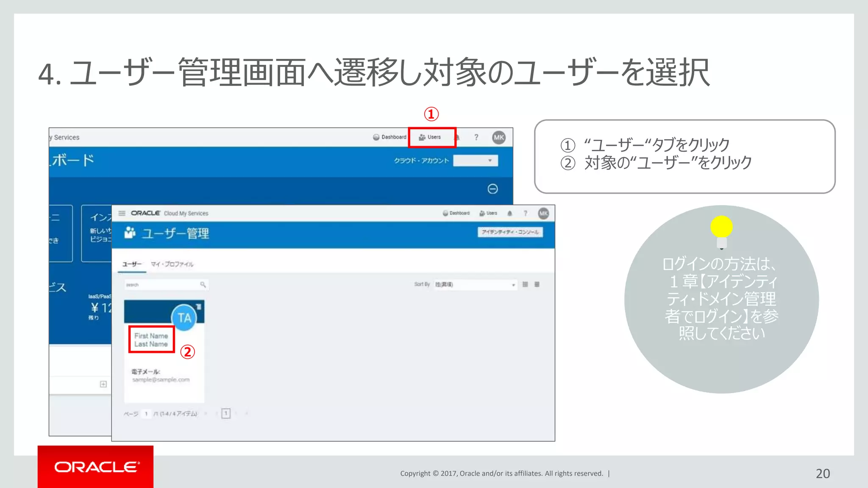Expand the plus icon in back window
This screenshot has width=868, height=488.
pos(103,384)
